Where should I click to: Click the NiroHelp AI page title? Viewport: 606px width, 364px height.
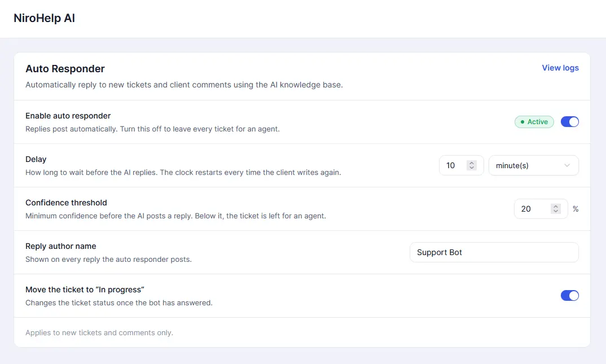click(45, 18)
